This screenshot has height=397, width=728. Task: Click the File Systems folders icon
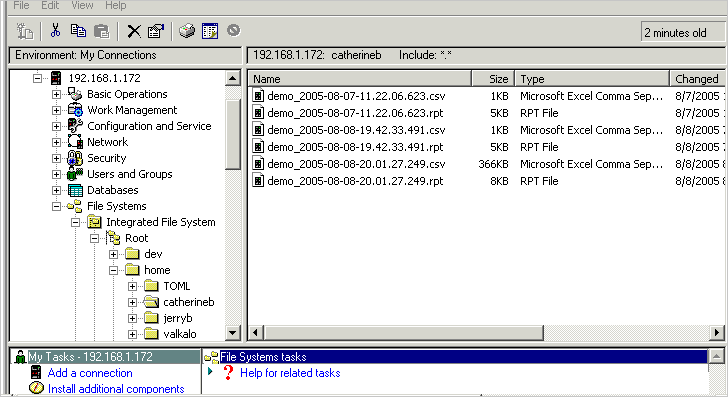tap(74, 206)
